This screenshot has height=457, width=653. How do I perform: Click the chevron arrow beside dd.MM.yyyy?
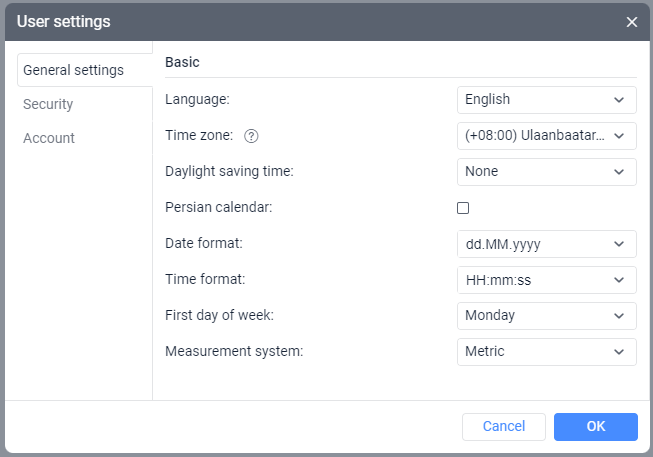click(619, 244)
